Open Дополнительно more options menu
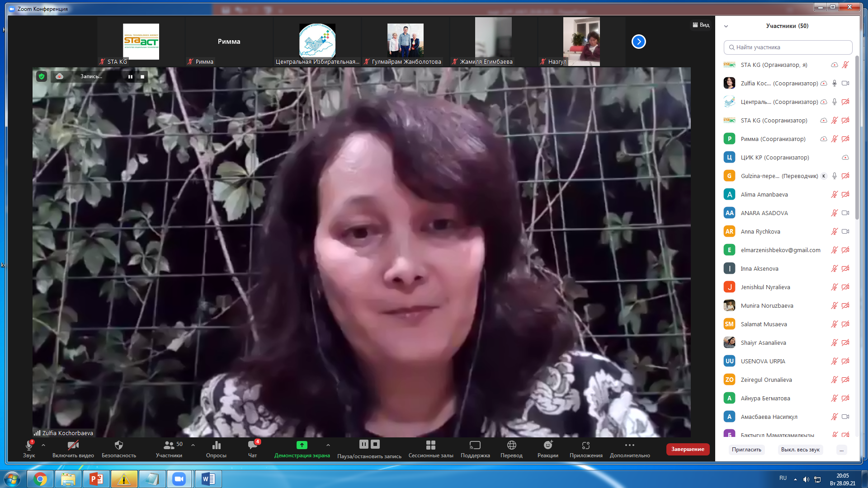This screenshot has height=488, width=868. 629,446
